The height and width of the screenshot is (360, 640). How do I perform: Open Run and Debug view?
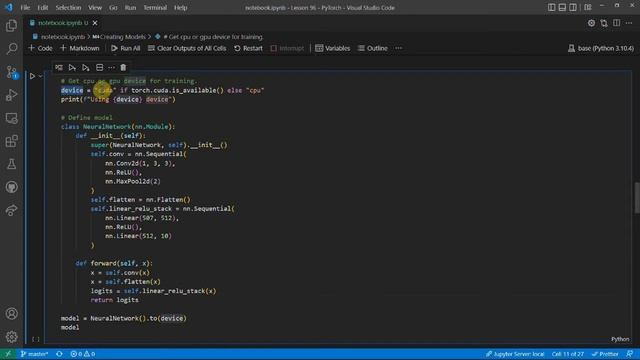(11, 95)
